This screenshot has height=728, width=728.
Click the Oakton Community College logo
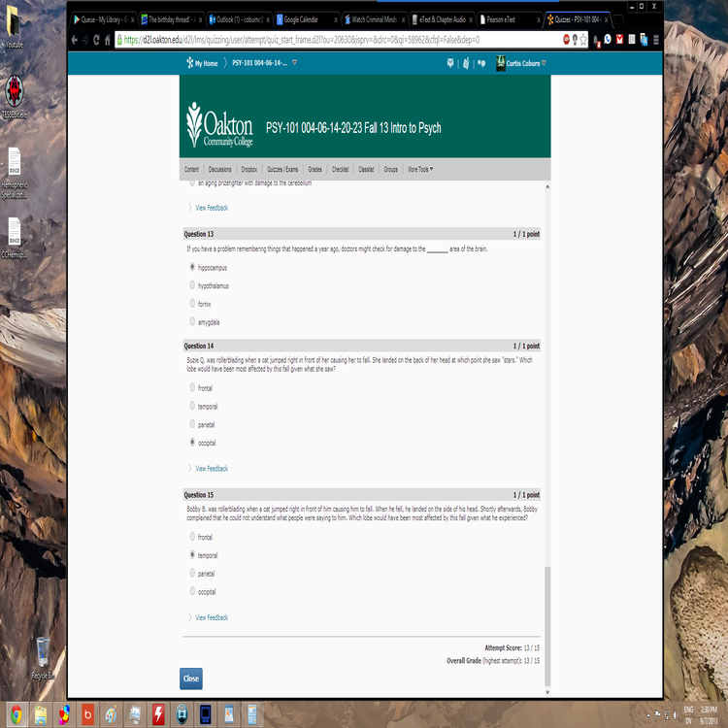tap(219, 126)
